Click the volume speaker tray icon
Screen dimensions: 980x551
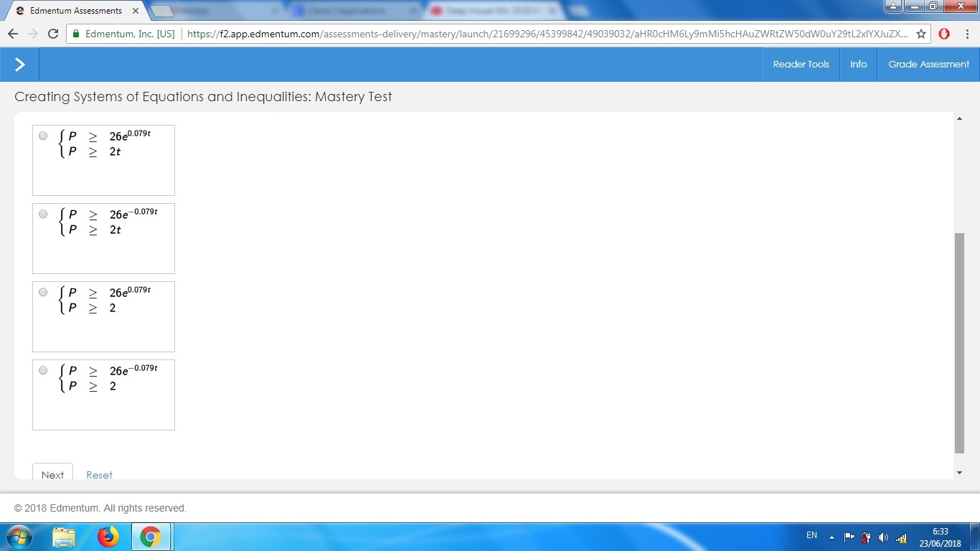[x=883, y=537]
